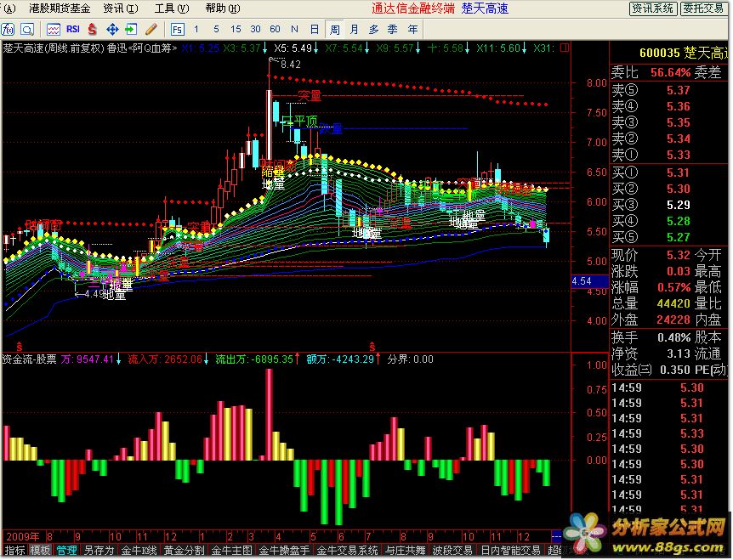The image size is (733, 560).
Task: Select the N custom period
Action: 294,30
